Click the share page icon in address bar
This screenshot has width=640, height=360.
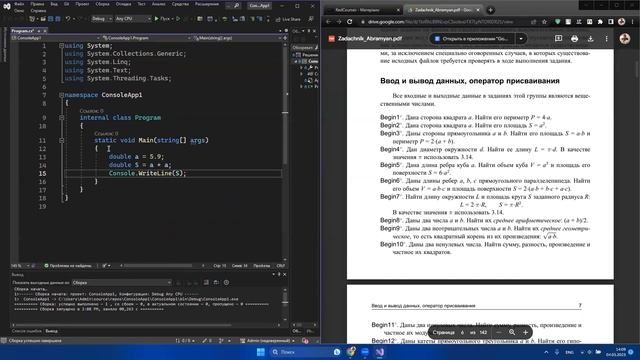point(533,22)
